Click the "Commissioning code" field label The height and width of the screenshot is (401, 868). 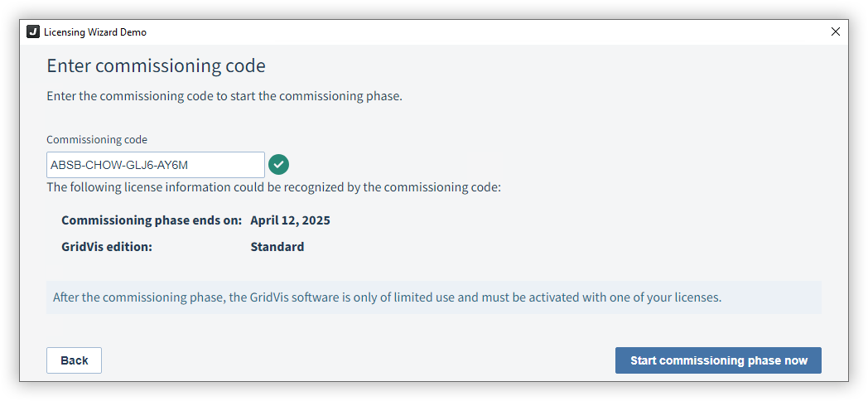click(97, 139)
